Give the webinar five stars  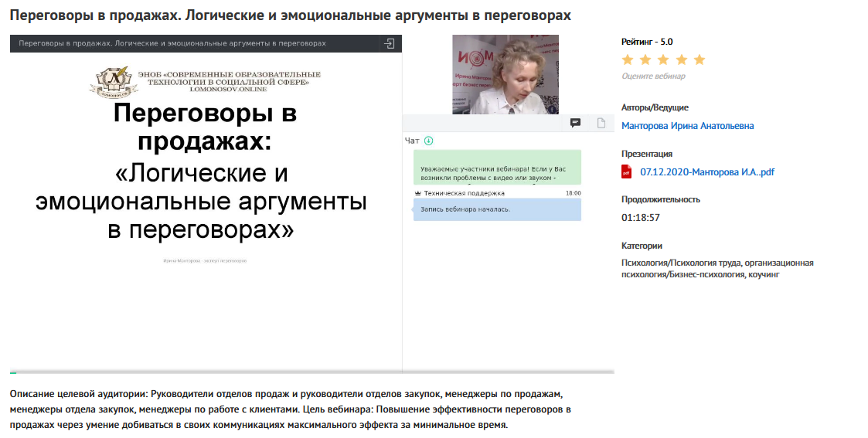[x=700, y=60]
